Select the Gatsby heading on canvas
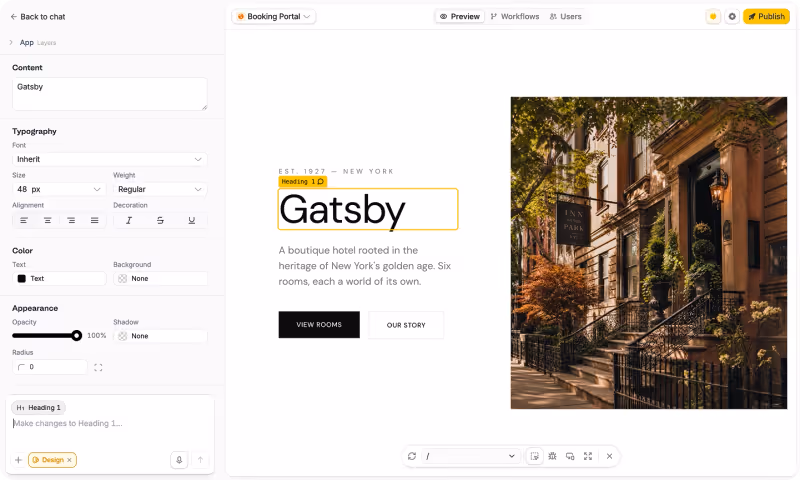 coord(368,209)
